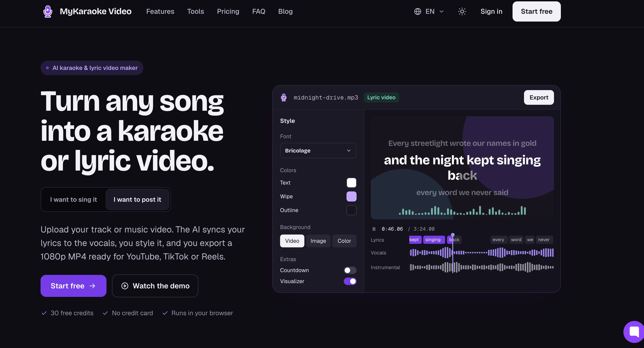Open the FAQ nav link
The width and height of the screenshot is (644, 348).
click(259, 11)
